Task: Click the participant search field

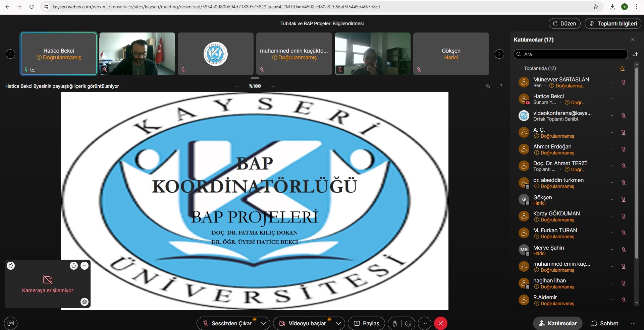Action: coord(571,54)
